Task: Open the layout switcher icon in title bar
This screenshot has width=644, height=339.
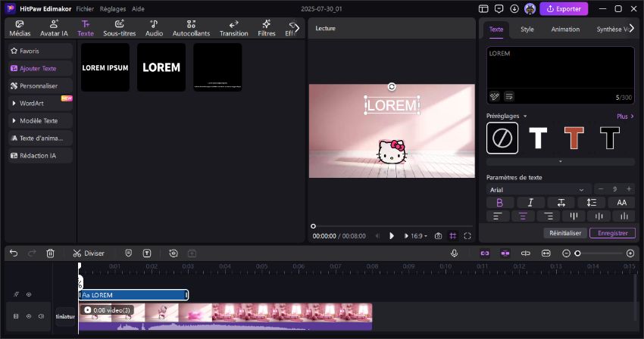Action: pyautogui.click(x=483, y=8)
